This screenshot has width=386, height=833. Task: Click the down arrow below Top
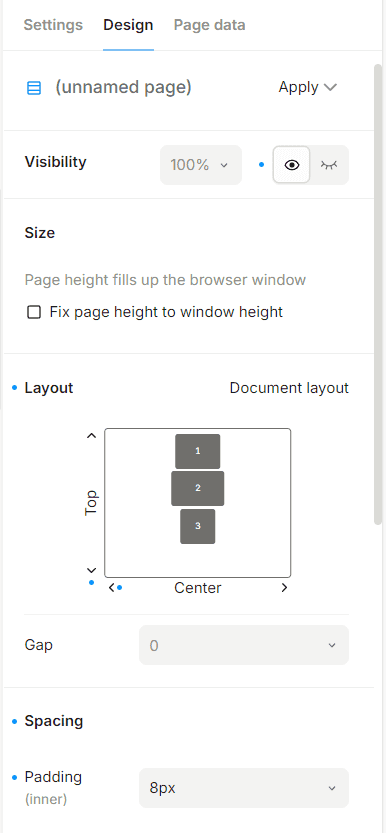coord(91,571)
